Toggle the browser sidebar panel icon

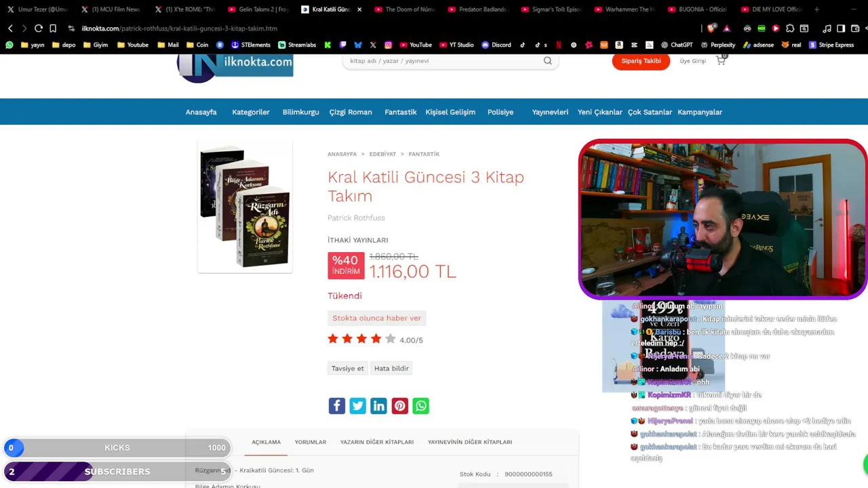pos(841,28)
